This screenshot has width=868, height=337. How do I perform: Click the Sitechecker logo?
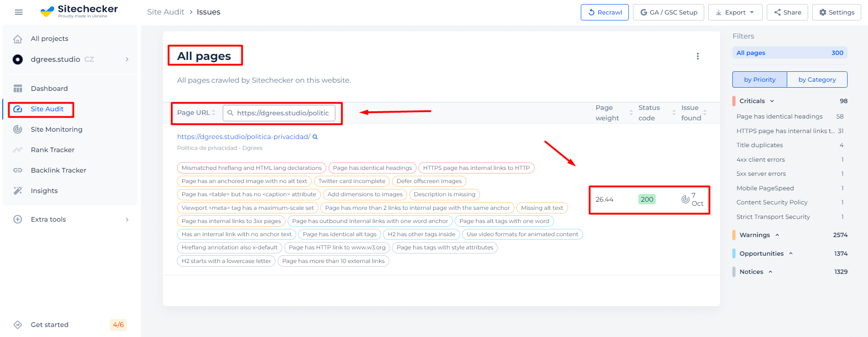[79, 11]
